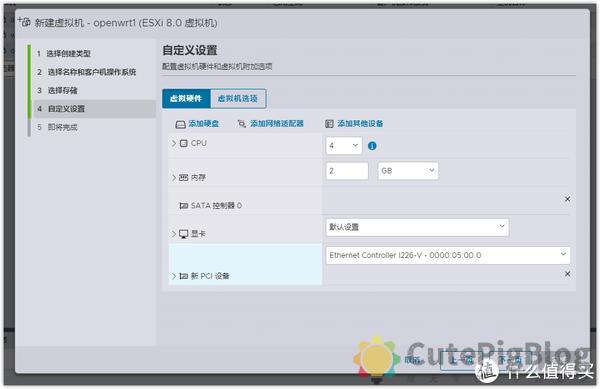This screenshot has height=389, width=600.
Task: Click the 添加硬盘 link text
Action: [x=204, y=124]
